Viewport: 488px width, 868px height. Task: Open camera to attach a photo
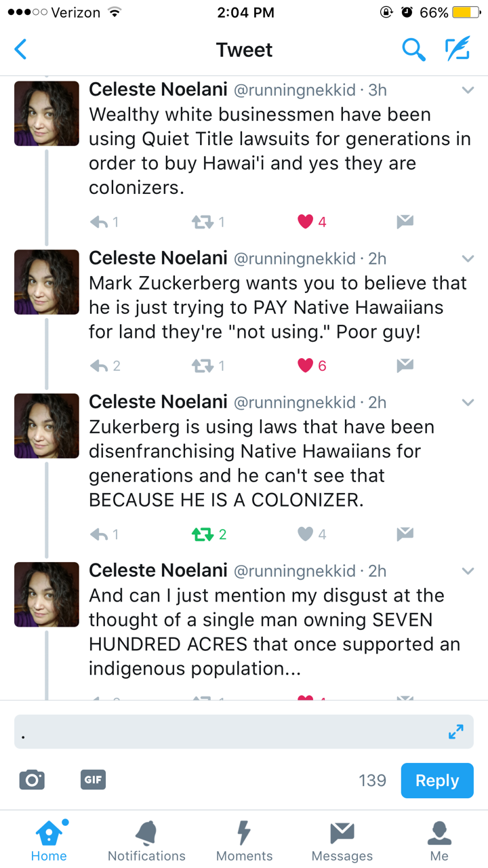(x=32, y=780)
